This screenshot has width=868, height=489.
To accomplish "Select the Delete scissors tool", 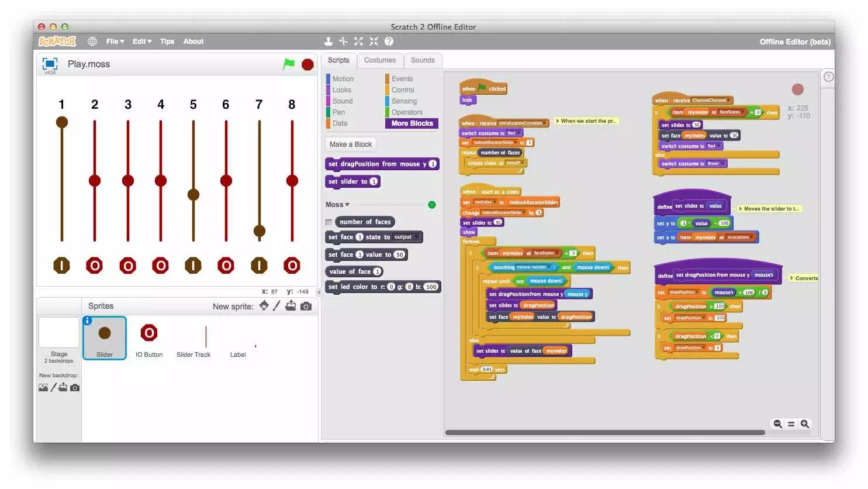I will coord(343,41).
